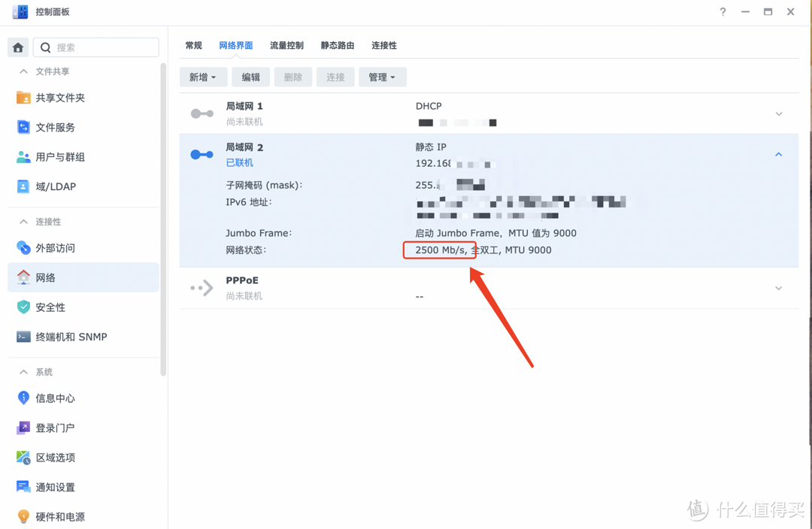Select the 网络 house icon
This screenshot has height=529, width=812.
pos(23,277)
